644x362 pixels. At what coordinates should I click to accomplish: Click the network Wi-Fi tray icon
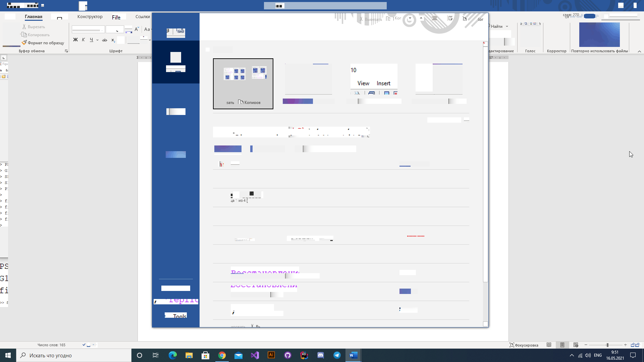click(x=580, y=355)
